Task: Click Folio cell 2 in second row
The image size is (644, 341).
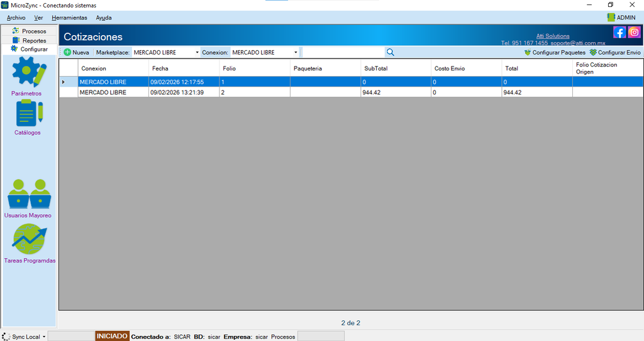Action: coord(255,92)
